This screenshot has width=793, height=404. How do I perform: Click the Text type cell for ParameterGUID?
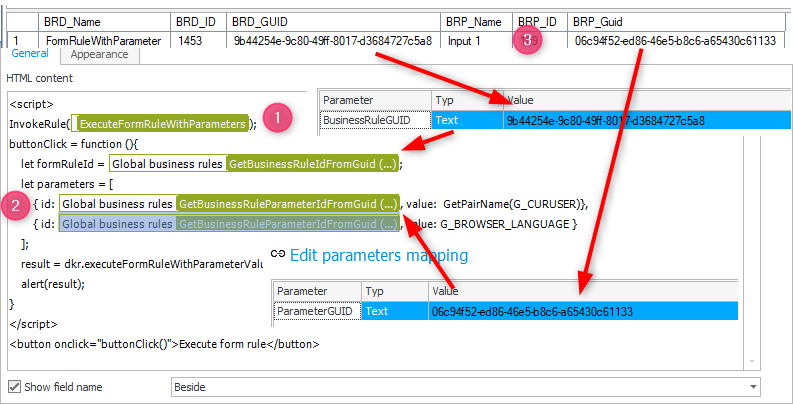394,311
